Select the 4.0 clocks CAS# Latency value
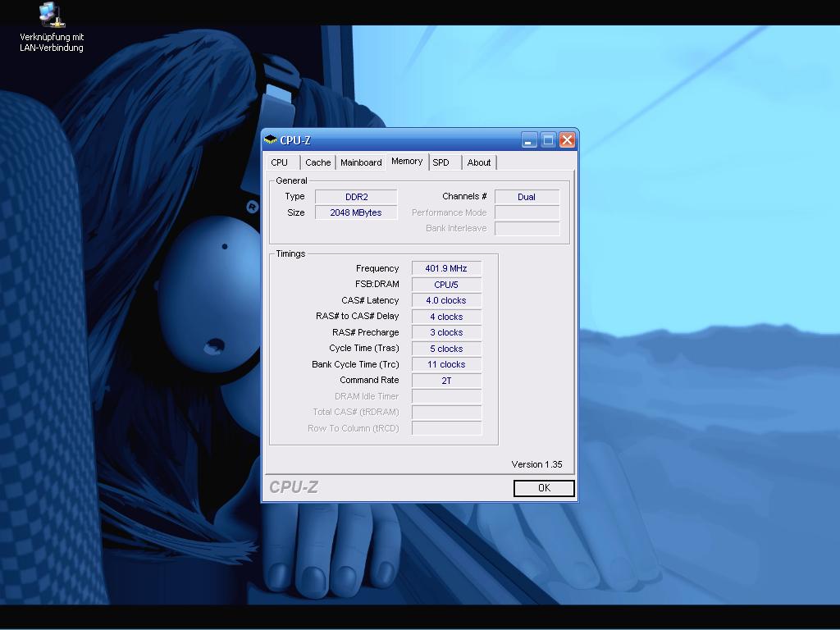The image size is (840, 630). coord(446,300)
